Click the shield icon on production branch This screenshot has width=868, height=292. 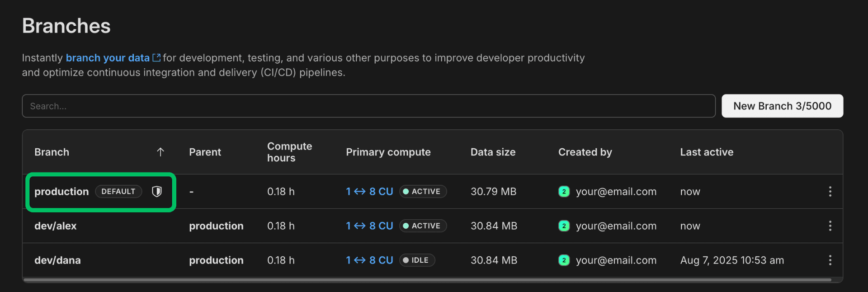pyautogui.click(x=157, y=192)
